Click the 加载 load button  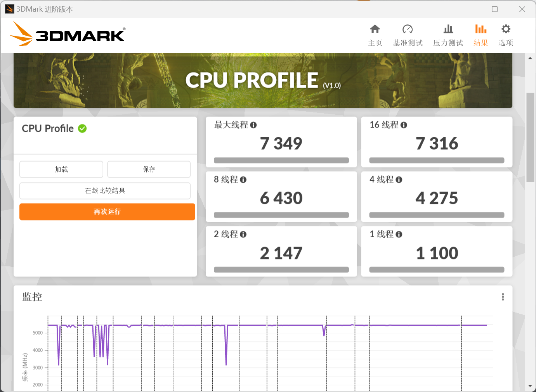pyautogui.click(x=61, y=169)
